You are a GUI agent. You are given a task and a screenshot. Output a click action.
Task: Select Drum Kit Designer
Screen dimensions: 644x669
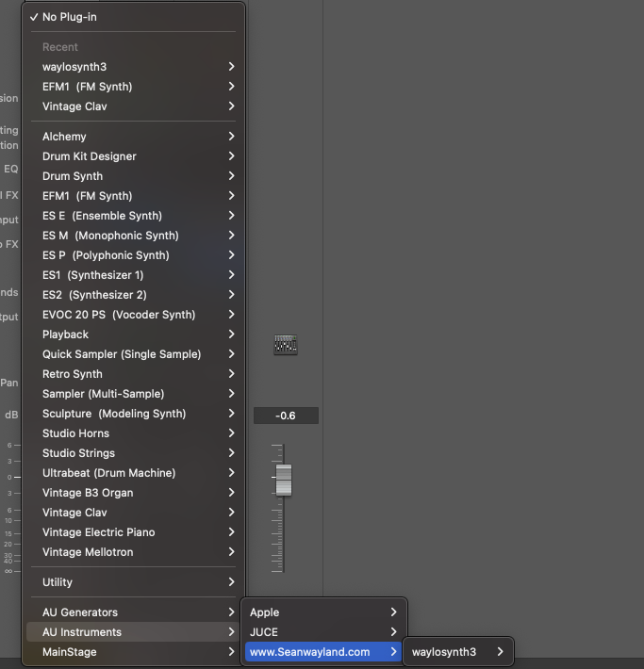click(x=133, y=156)
